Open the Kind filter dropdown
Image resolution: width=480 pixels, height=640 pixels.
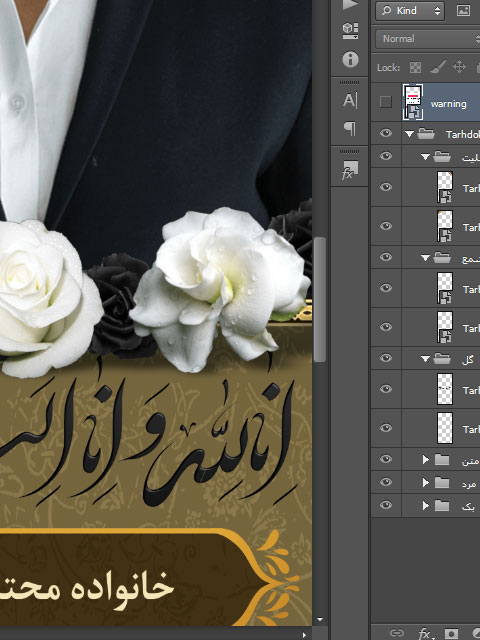pos(410,11)
